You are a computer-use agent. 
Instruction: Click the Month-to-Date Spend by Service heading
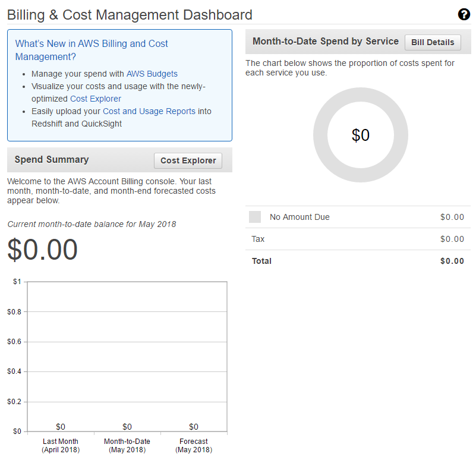[326, 41]
